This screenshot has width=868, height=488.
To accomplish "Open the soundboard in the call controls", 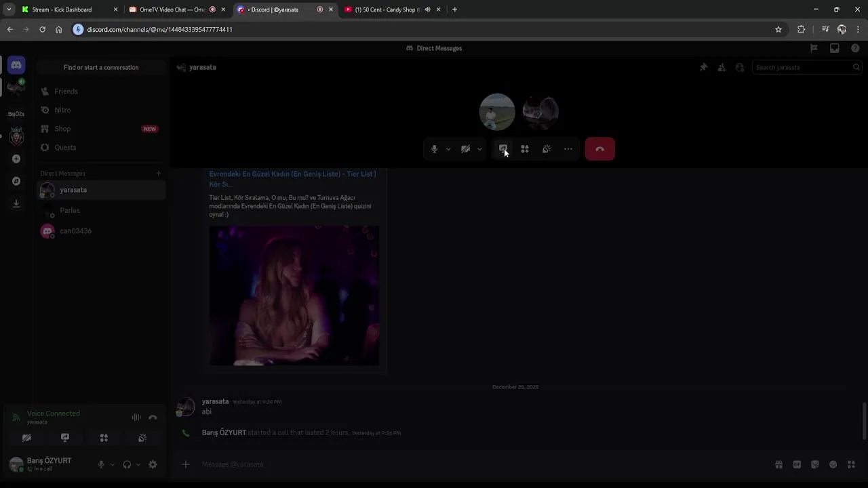I will point(547,149).
